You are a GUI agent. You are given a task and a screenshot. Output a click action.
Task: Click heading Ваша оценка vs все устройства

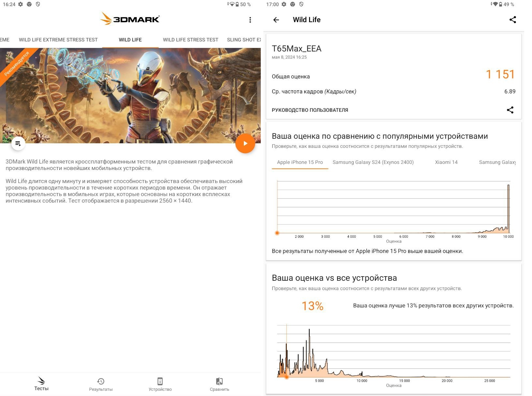tap(334, 278)
